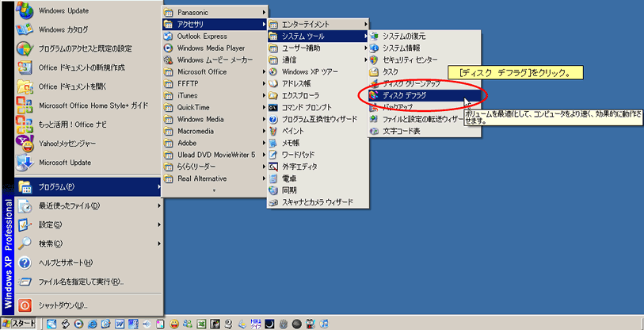Open the Windows カタログ entry
644x330 pixels.
pos(88,29)
